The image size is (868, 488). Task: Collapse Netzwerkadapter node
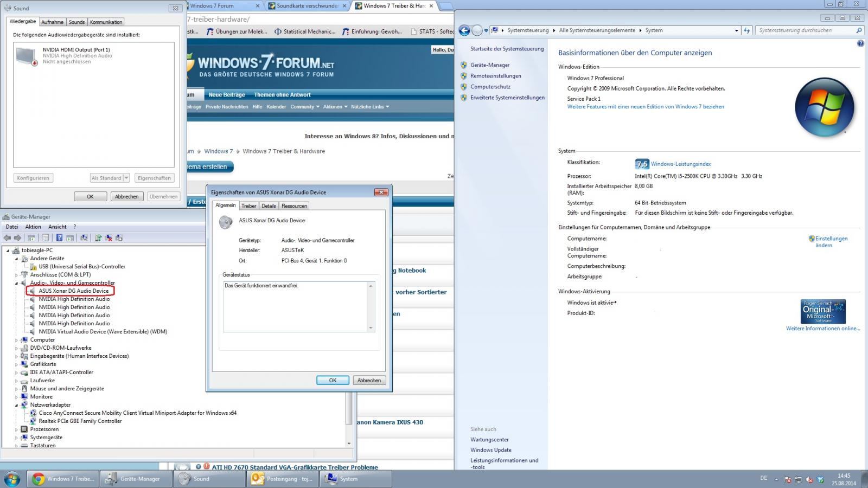[17, 405]
